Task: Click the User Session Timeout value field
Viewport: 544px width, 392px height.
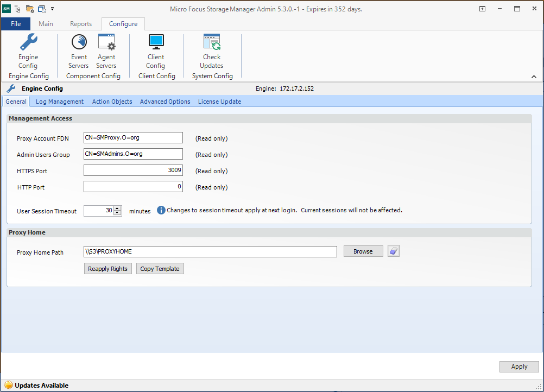Action: click(x=99, y=211)
